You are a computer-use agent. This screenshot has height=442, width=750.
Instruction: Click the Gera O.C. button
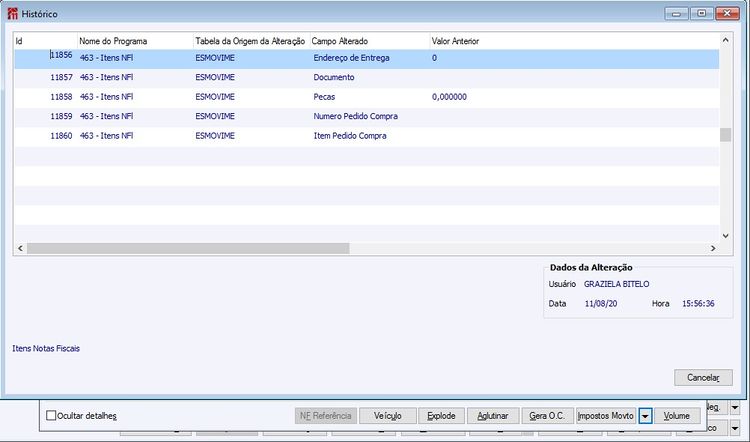tap(547, 416)
